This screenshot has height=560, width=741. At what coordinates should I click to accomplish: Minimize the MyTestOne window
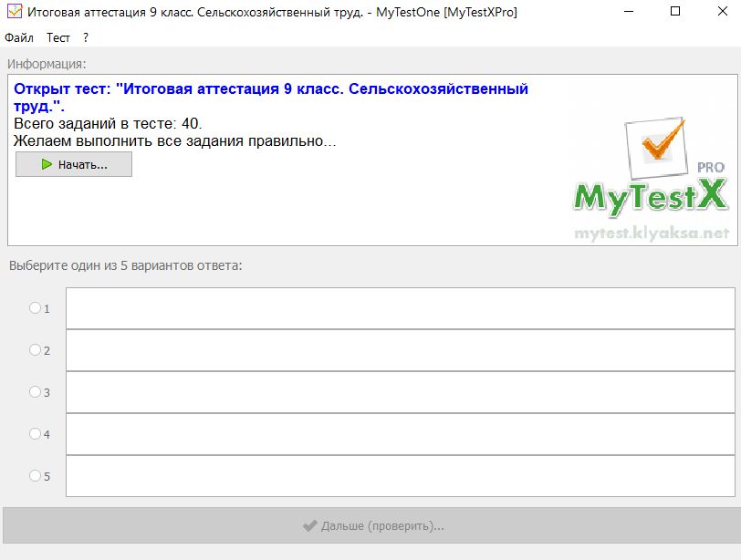point(629,11)
